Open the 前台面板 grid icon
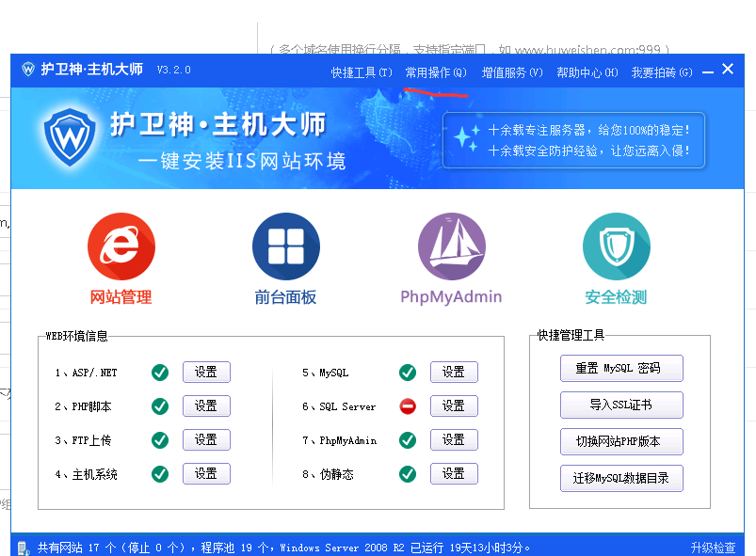 pos(286,246)
